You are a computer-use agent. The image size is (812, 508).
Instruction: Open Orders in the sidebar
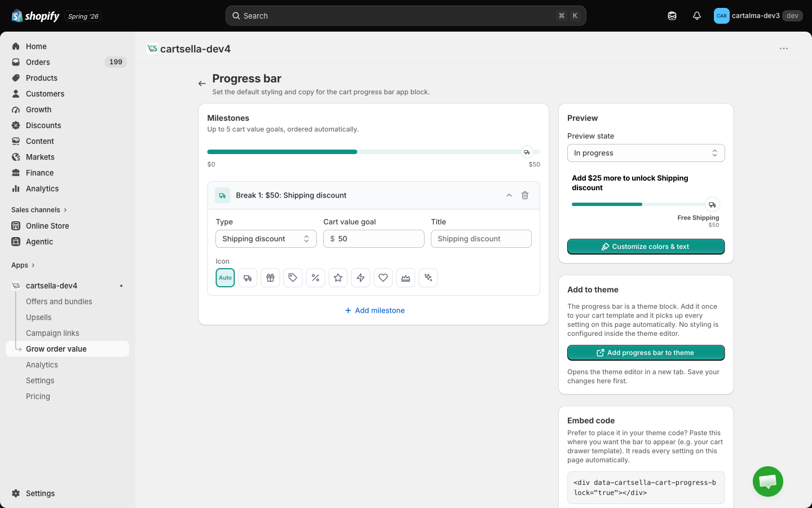pos(68,62)
